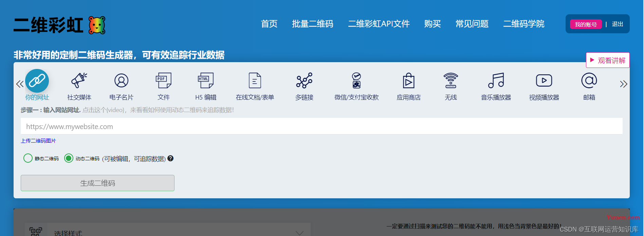Click the 微信/支付宝收款 label
The height and width of the screenshot is (236, 644).
click(x=356, y=97)
